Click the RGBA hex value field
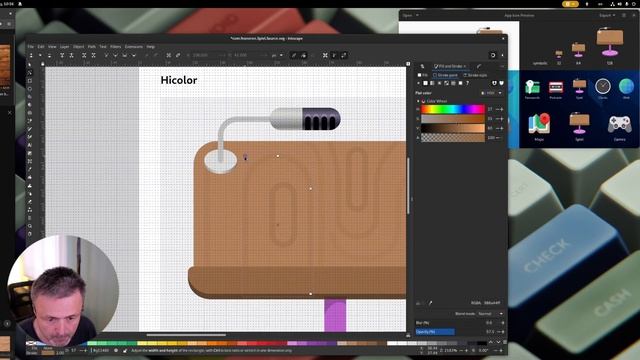This screenshot has width=640, height=360. coord(492,303)
